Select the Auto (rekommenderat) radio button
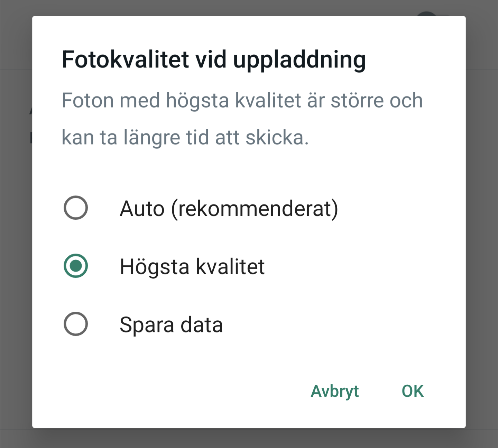498x448 pixels. point(76,208)
